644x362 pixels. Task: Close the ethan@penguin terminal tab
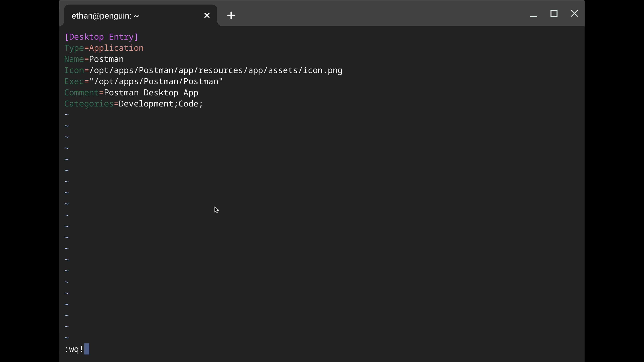(207, 15)
